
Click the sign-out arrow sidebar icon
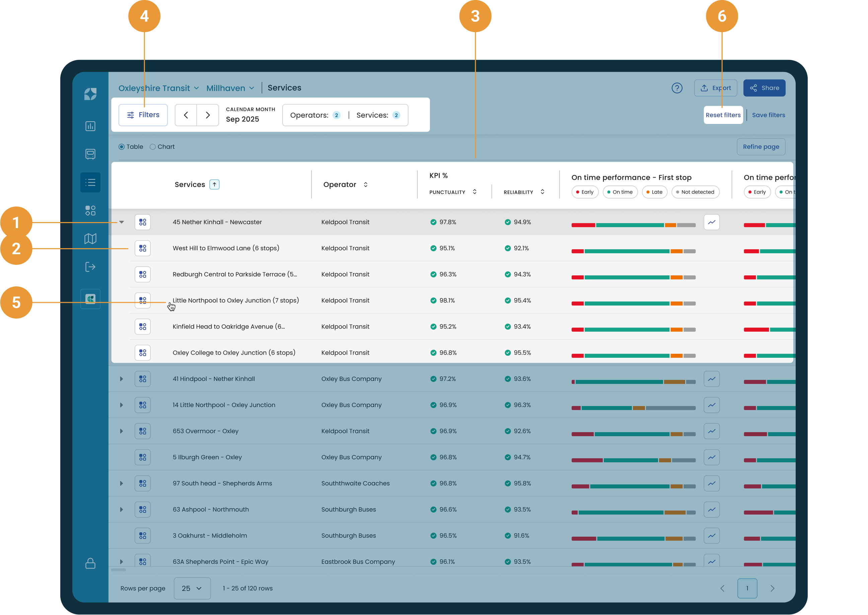tap(90, 267)
